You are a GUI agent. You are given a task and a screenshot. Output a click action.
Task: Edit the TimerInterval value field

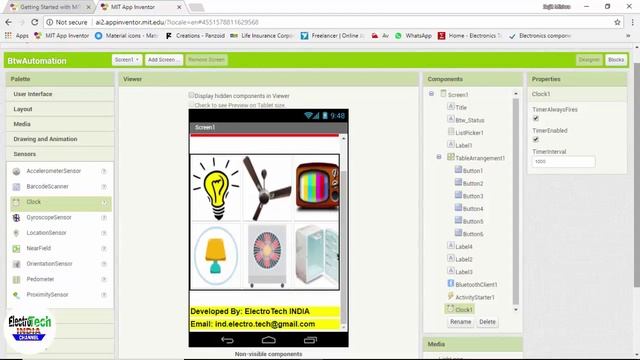click(x=563, y=162)
